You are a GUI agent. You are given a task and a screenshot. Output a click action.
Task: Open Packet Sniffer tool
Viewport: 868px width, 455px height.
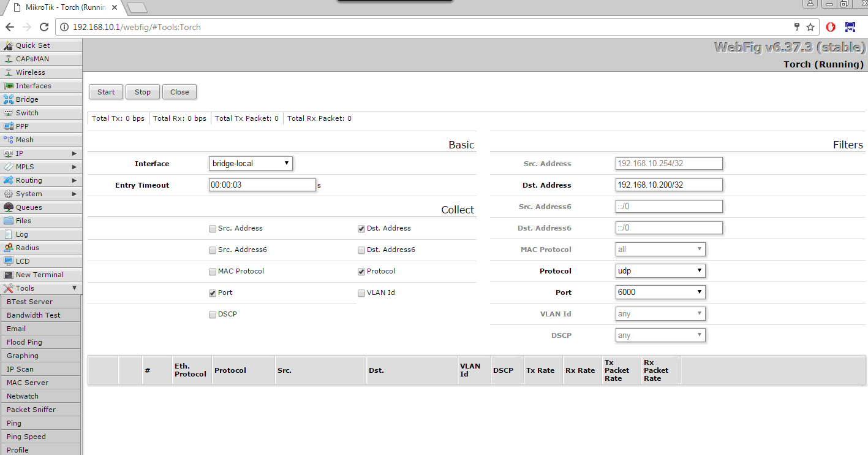pos(40,410)
